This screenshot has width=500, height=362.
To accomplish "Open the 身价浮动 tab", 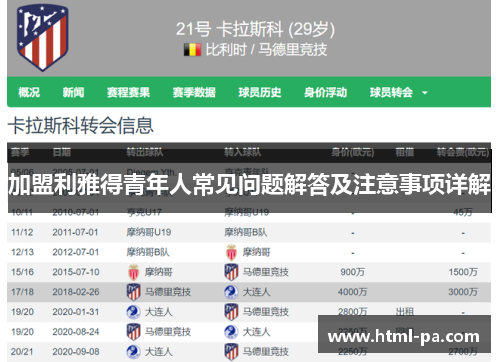I will (x=325, y=92).
